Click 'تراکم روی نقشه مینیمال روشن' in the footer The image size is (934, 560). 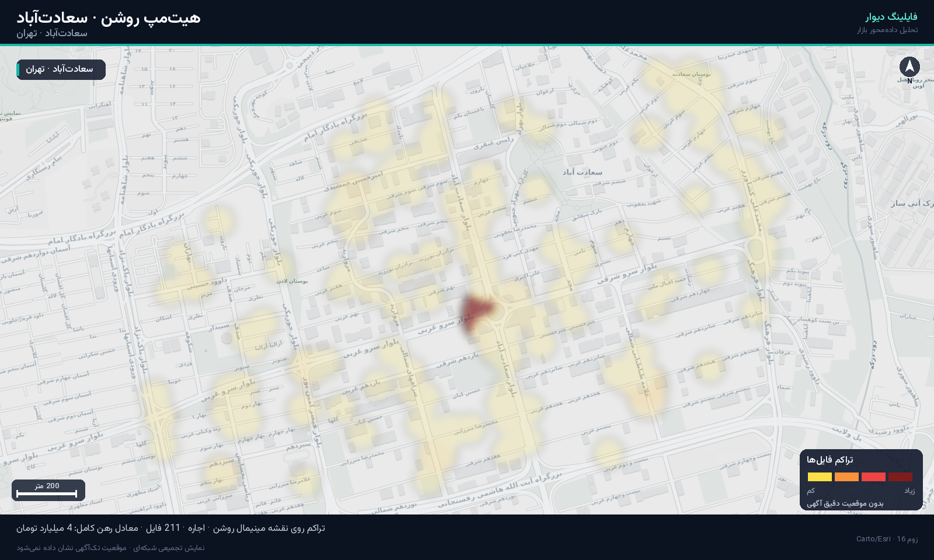269,528
